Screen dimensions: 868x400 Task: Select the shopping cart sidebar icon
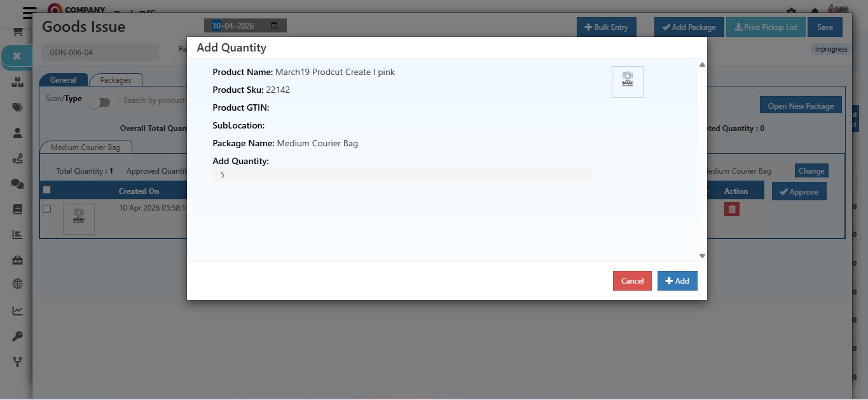point(17,31)
